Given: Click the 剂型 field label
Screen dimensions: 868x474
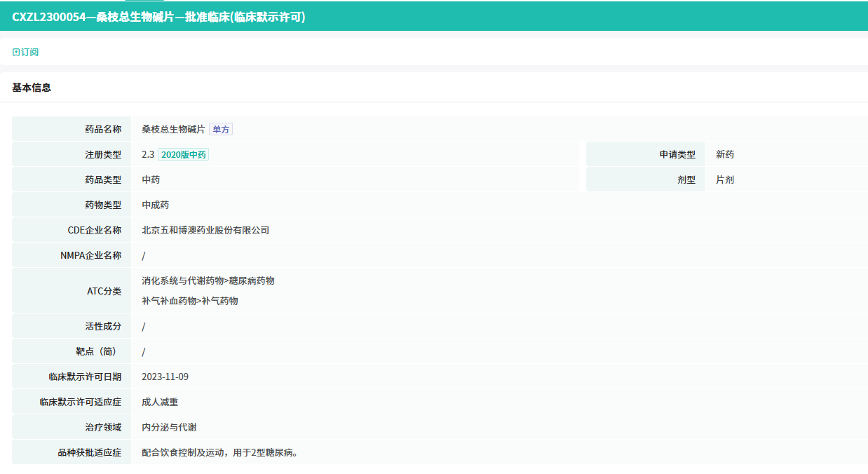Looking at the screenshot, I should coord(686,180).
